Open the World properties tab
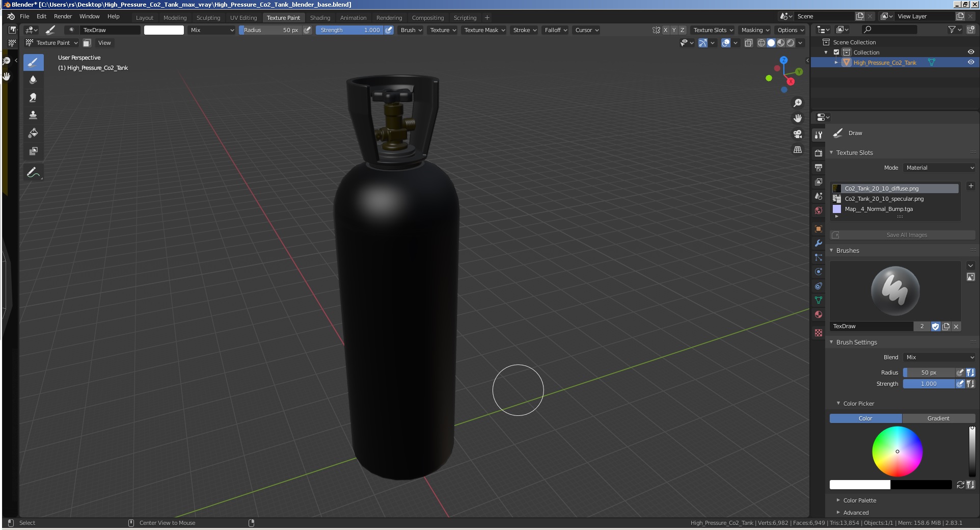Viewport: 980px width, 530px height. [x=819, y=210]
